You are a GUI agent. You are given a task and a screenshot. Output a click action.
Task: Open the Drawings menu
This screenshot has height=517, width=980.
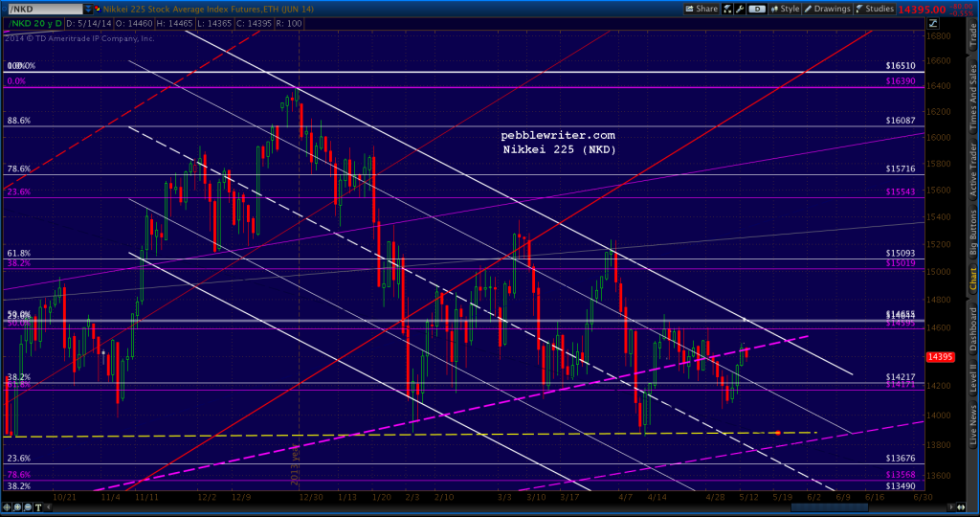tap(827, 9)
